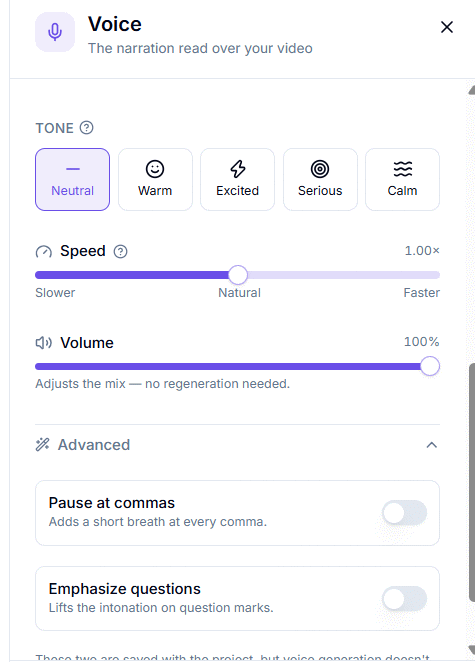Close the Voice panel
The width and height of the screenshot is (475, 662).
click(x=447, y=27)
